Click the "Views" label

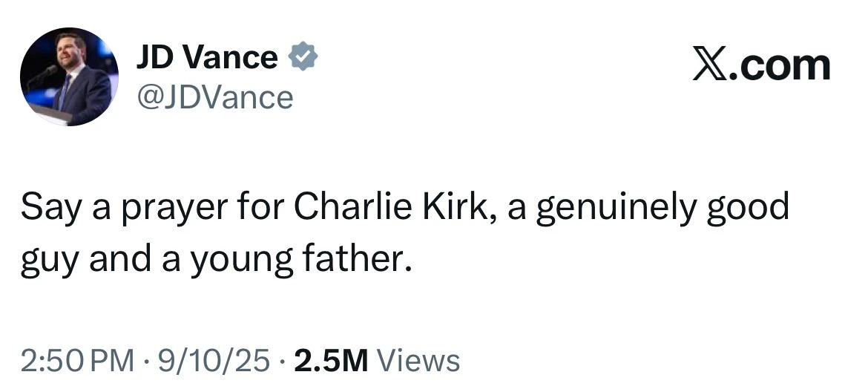[418, 362]
